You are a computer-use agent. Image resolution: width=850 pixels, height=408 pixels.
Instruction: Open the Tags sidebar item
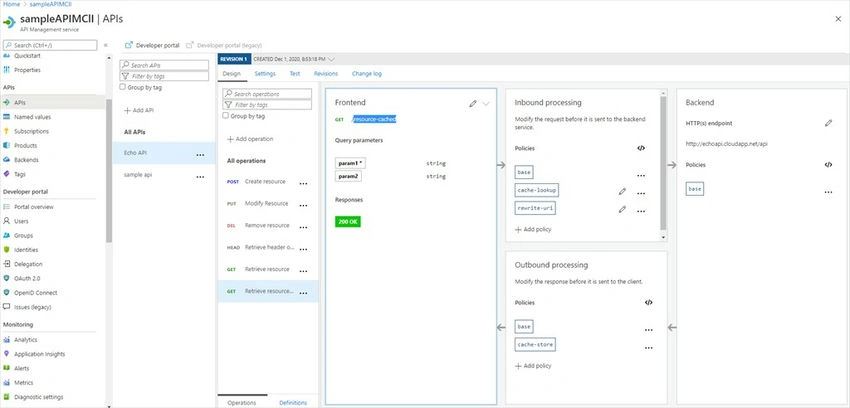pos(20,174)
